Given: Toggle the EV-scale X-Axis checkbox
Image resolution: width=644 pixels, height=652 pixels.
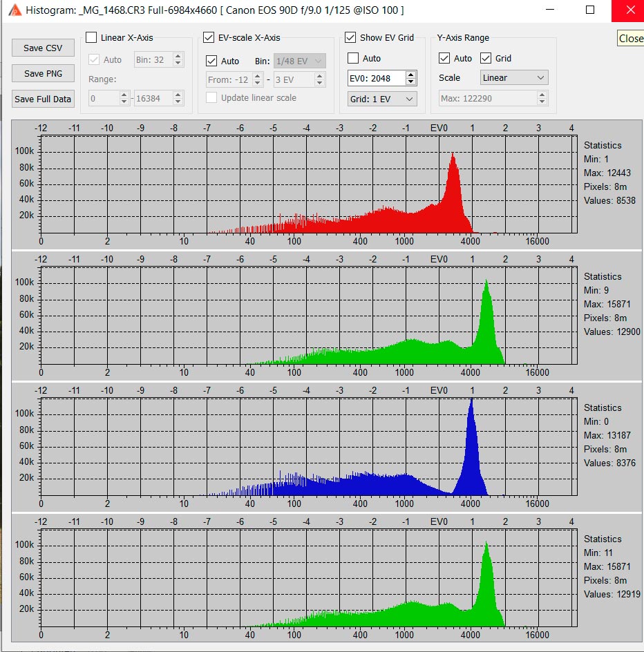Looking at the screenshot, I should (x=209, y=37).
